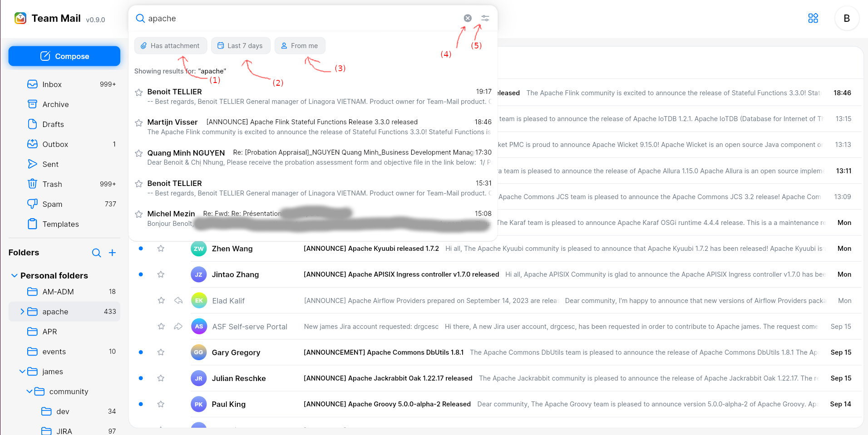Toggle the Has attachment filter chip
This screenshot has width=868, height=435.
170,46
